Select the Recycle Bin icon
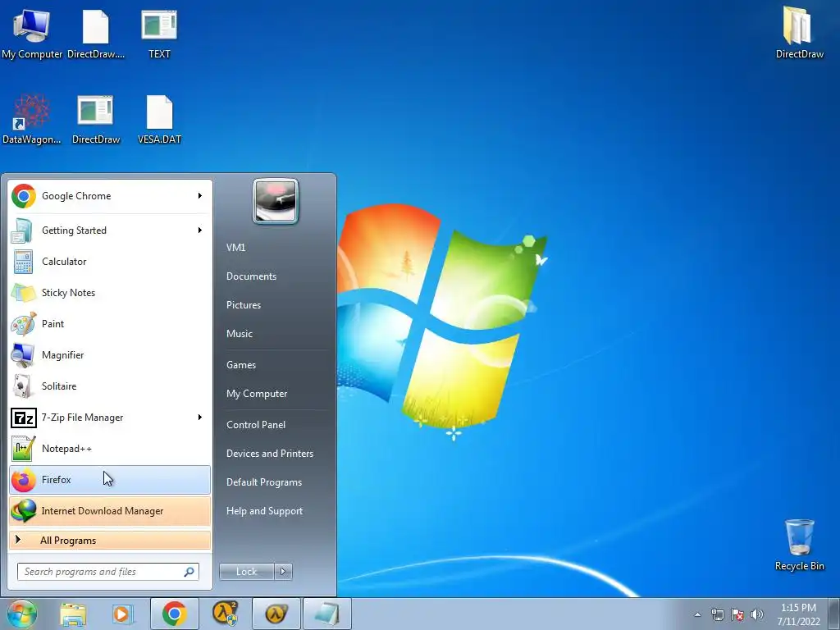The width and height of the screenshot is (840, 630). coord(799,546)
